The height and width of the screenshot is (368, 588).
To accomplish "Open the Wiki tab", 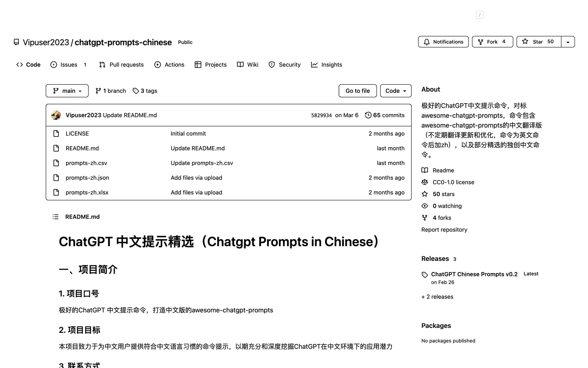I will pyautogui.click(x=248, y=65).
